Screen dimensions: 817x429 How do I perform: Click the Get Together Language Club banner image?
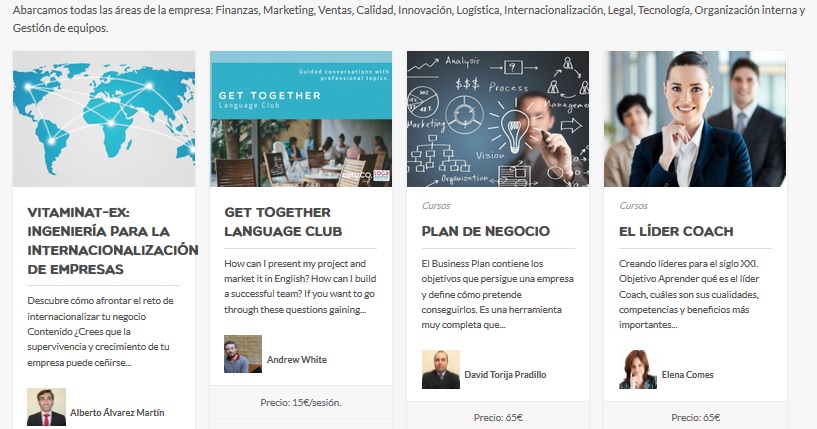[301, 119]
